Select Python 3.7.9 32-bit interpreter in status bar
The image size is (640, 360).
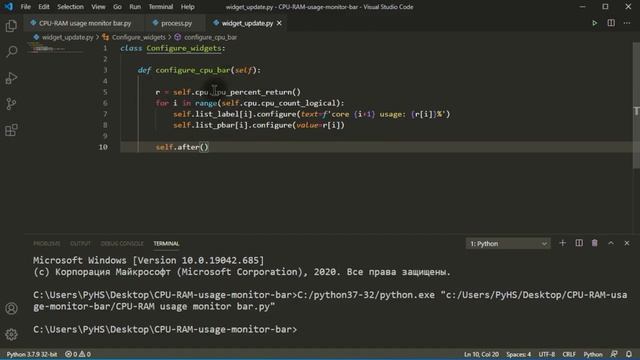point(32,354)
